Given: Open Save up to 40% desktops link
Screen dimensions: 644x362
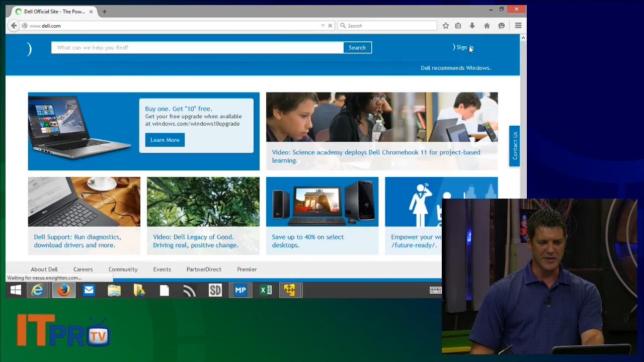Looking at the screenshot, I should click(x=308, y=241).
